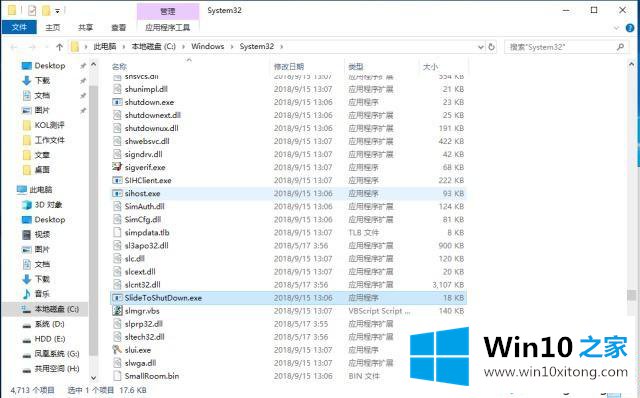Open the address bar history dropdown
640x398 pixels.
(481, 47)
